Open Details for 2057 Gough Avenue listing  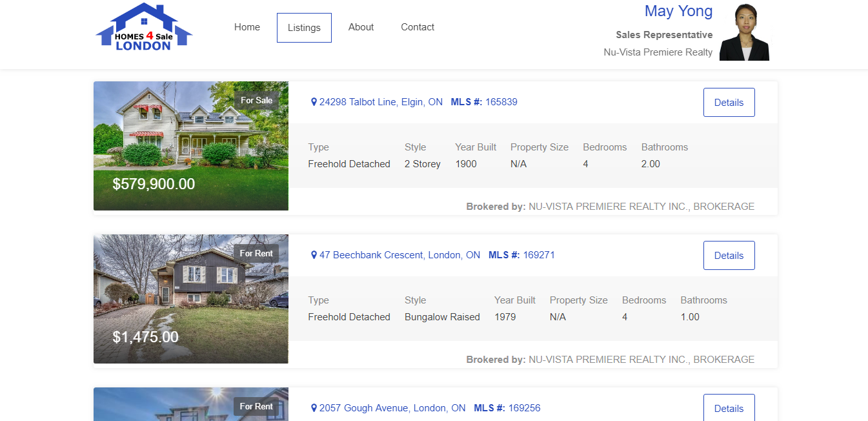tap(729, 407)
